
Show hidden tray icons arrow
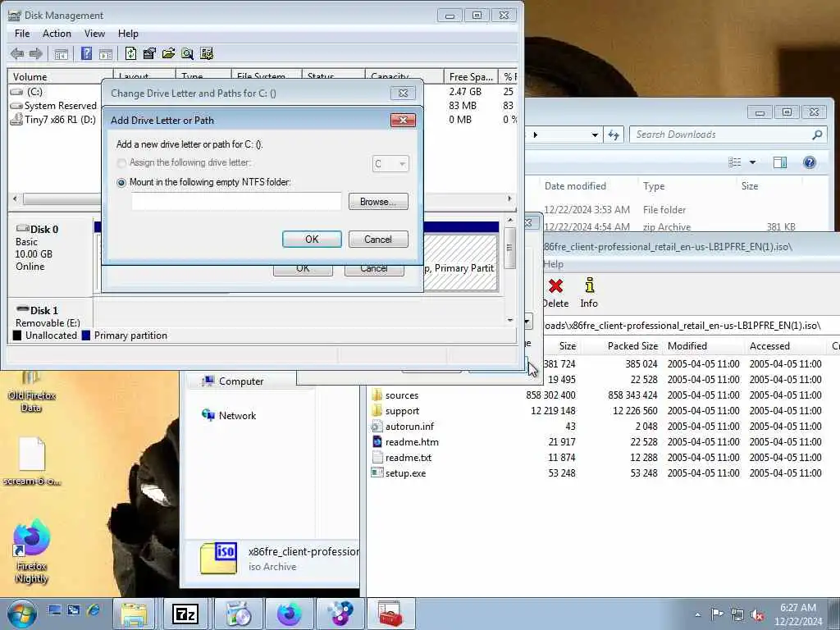pos(697,615)
